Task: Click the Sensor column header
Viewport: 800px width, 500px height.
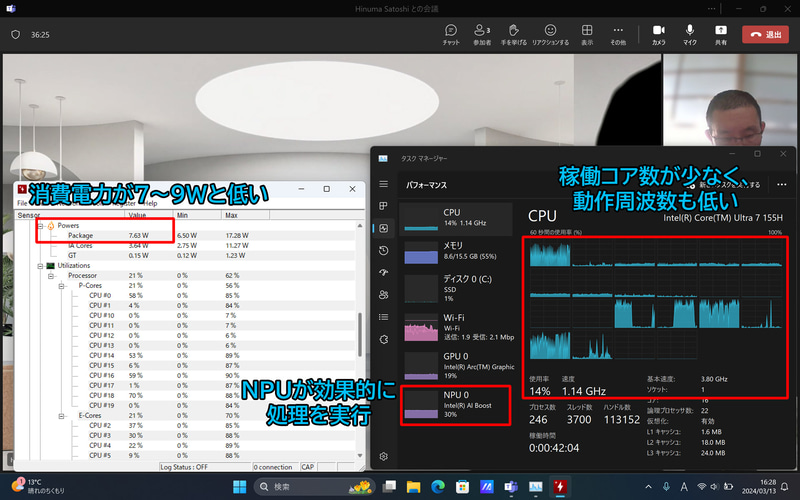Action: click(x=68, y=215)
